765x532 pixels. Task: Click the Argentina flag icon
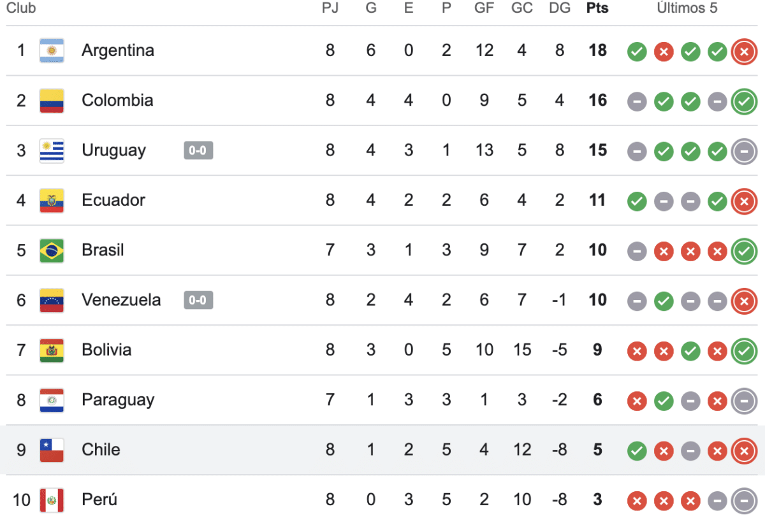tap(52, 50)
